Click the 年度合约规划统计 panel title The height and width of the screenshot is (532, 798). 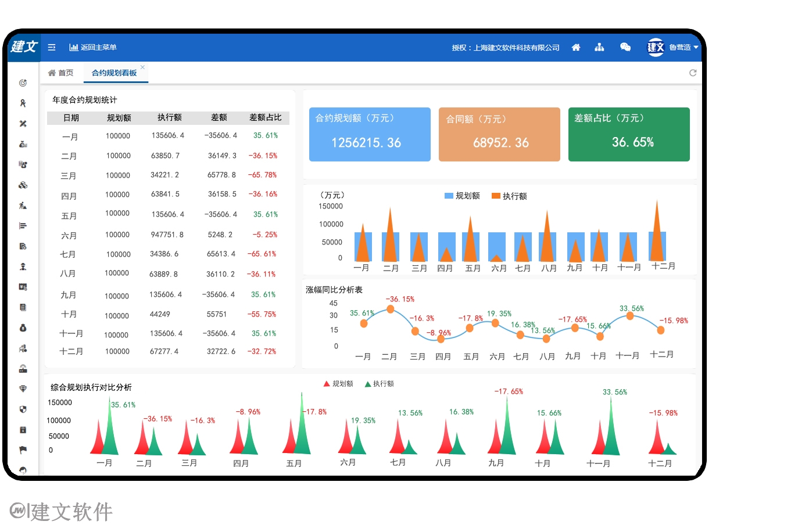coord(84,100)
